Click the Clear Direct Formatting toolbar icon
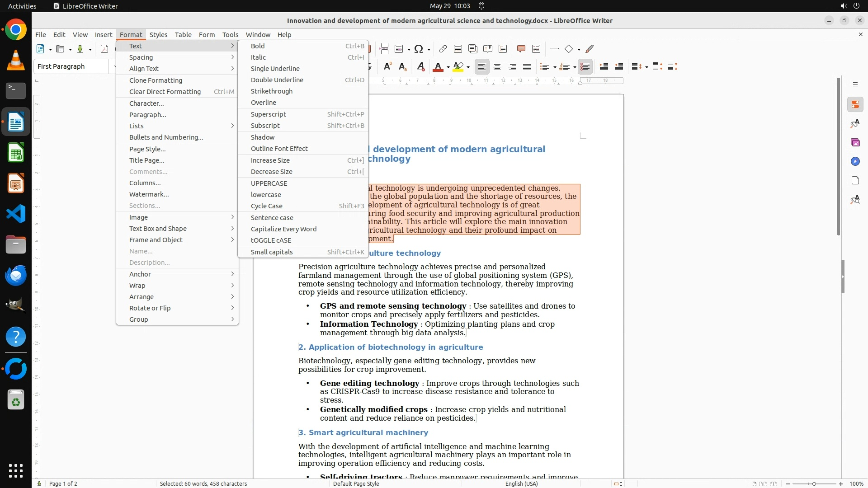This screenshot has height=488, width=868. [420, 67]
